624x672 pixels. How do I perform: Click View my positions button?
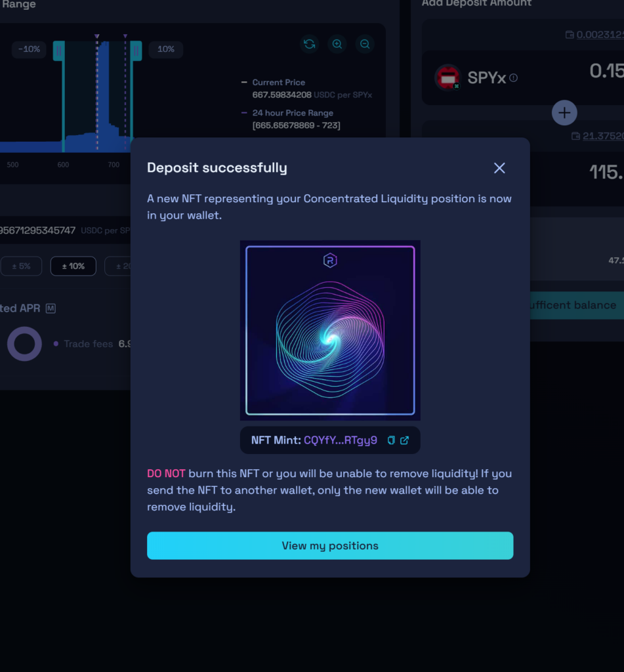coord(330,546)
